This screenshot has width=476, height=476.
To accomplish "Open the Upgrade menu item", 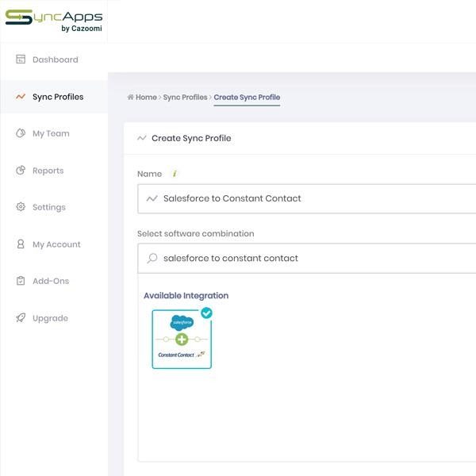I will click(50, 318).
